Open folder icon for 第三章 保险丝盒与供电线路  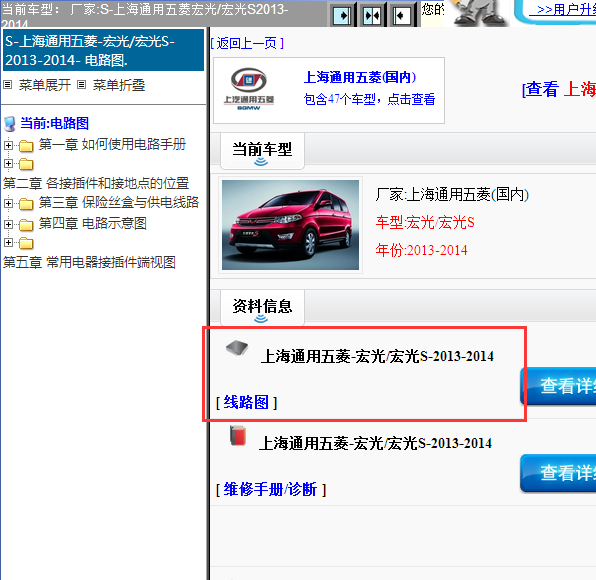[26, 204]
